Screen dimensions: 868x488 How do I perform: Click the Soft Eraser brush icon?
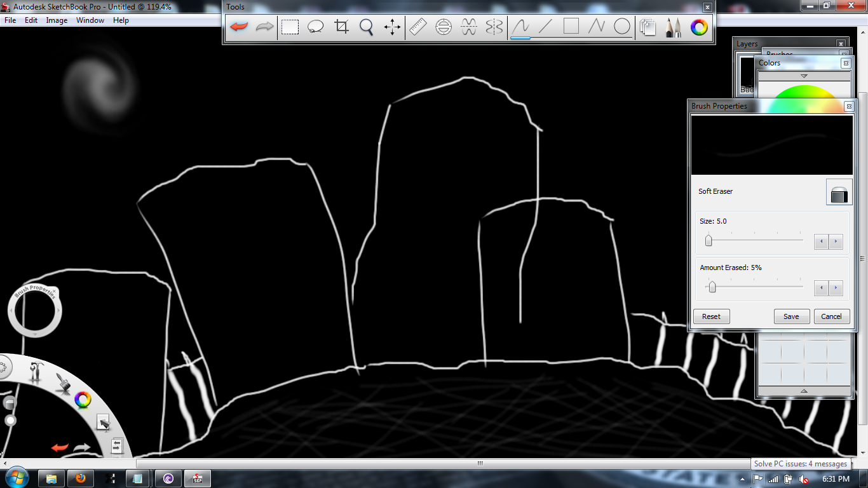coord(839,192)
